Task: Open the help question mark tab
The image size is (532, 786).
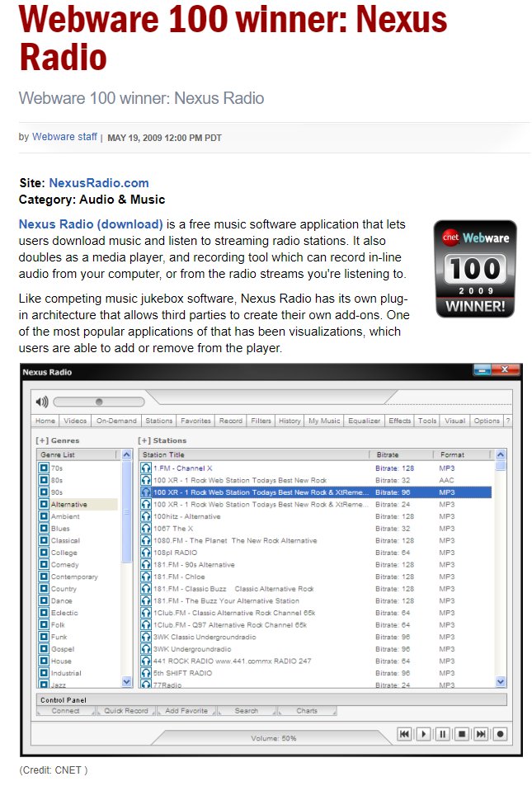Action: pos(507,421)
